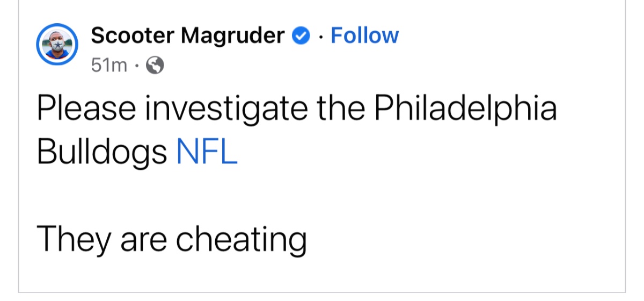Follow Scooter Magruder
This screenshot has height=301, width=644.
click(365, 35)
